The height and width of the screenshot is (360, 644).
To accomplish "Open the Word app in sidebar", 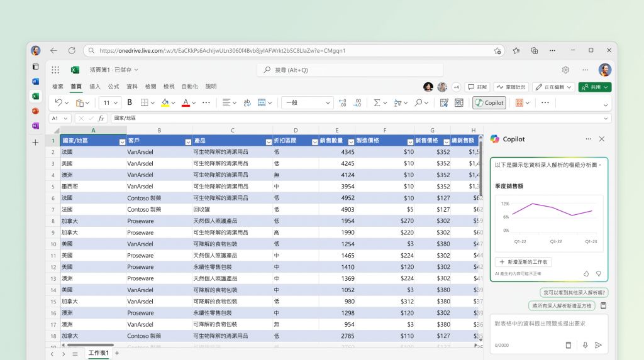I will click(36, 81).
